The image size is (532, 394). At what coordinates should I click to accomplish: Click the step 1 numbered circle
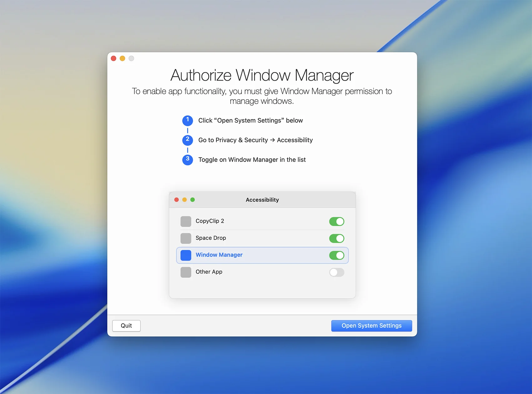tap(187, 121)
